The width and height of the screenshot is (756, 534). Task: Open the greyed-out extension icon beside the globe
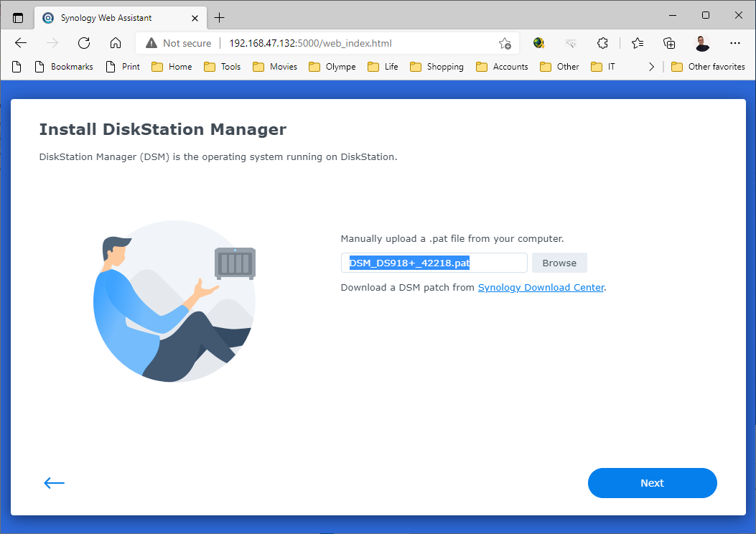570,43
